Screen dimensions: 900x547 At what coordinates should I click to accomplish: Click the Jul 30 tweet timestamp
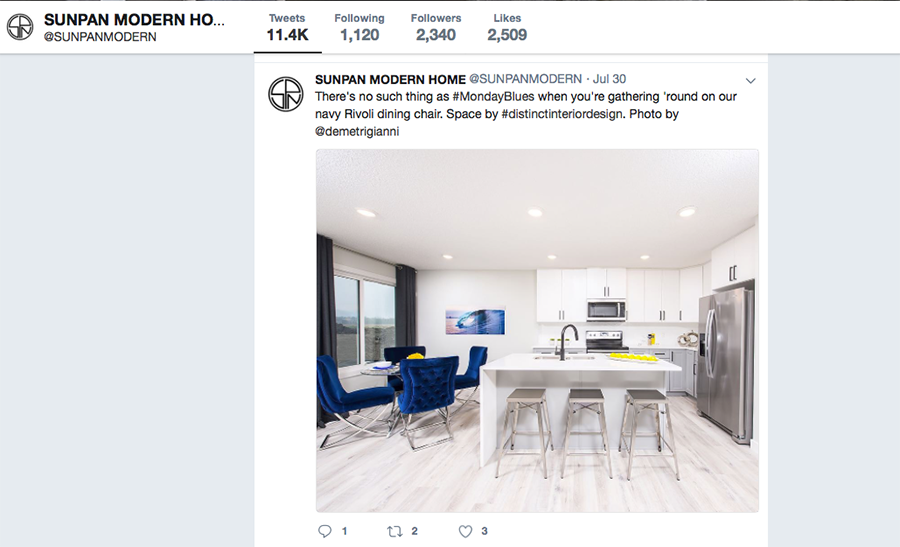[609, 79]
